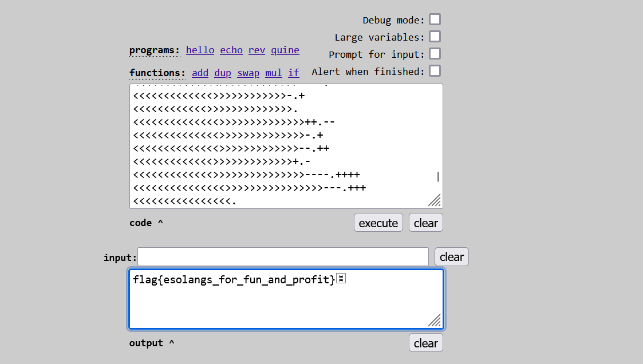Screen dimensions: 643x364
Task: Insert the swap function snippet
Action: click(x=248, y=73)
